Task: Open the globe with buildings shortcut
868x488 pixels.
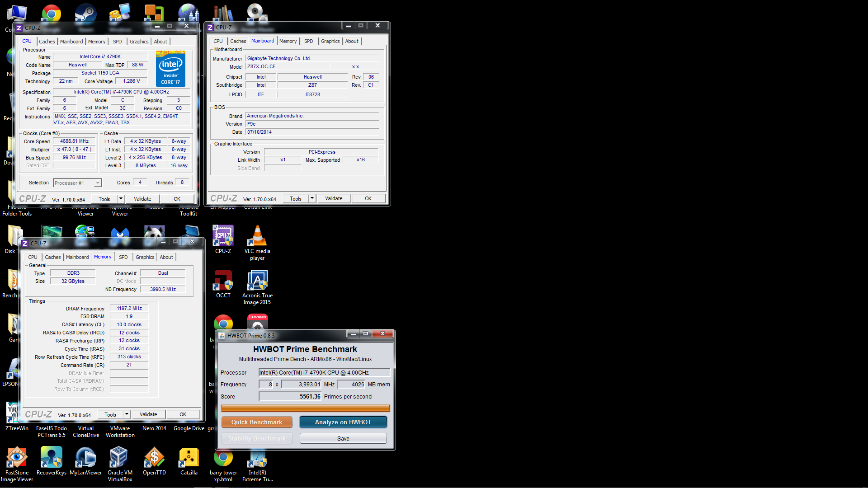Action: tap(189, 13)
